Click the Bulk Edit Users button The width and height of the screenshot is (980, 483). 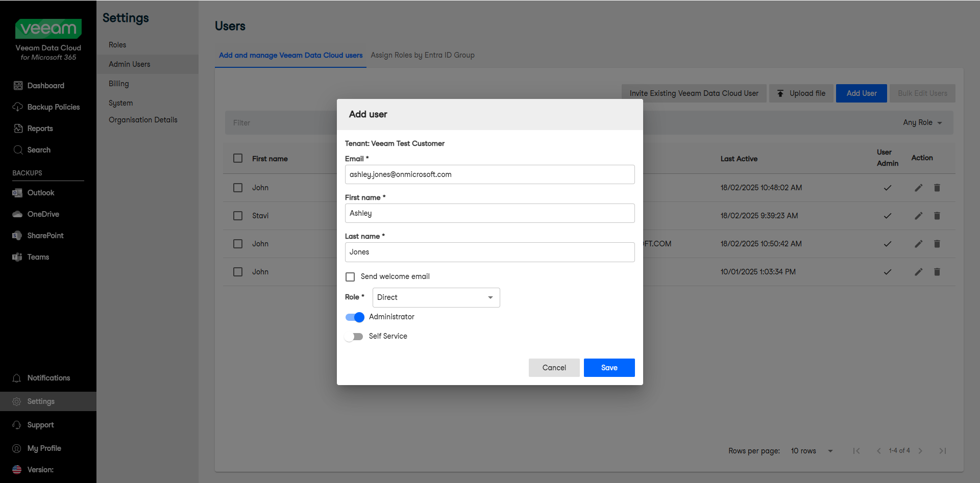coord(922,93)
